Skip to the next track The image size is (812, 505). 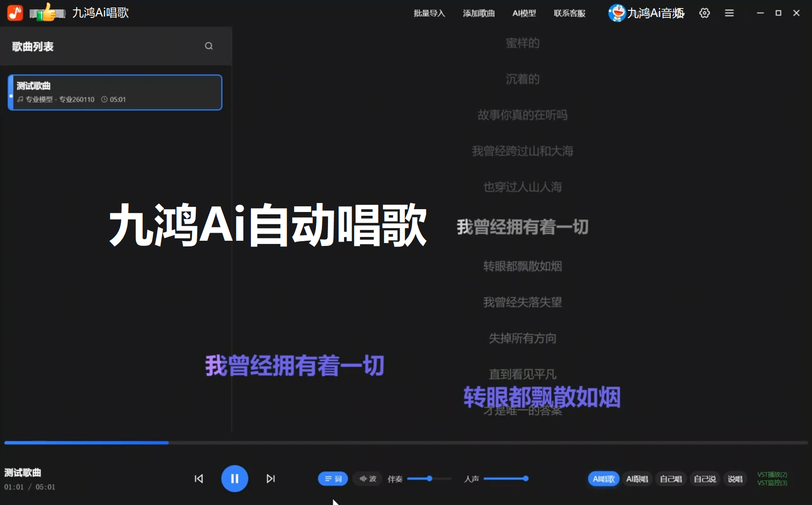[271, 479]
